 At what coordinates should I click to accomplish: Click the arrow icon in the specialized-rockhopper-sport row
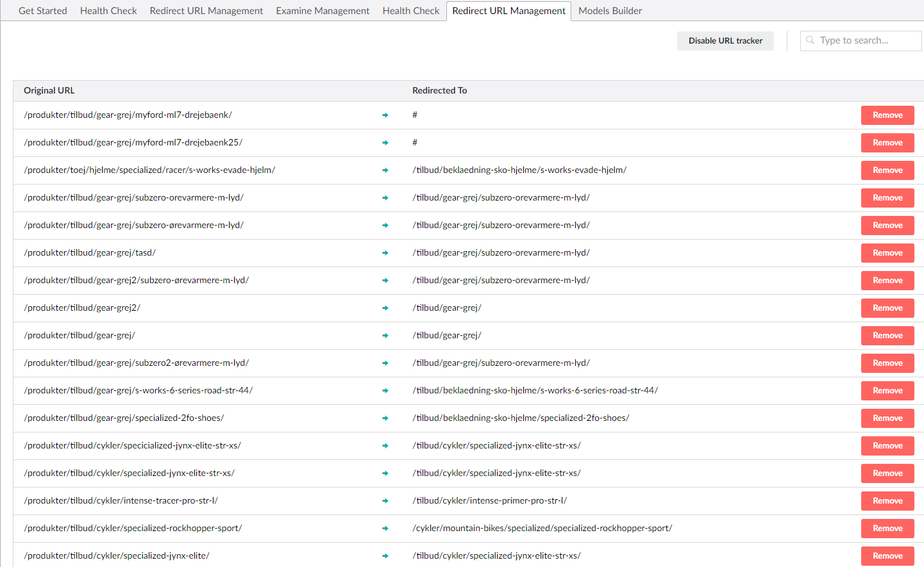(x=385, y=529)
